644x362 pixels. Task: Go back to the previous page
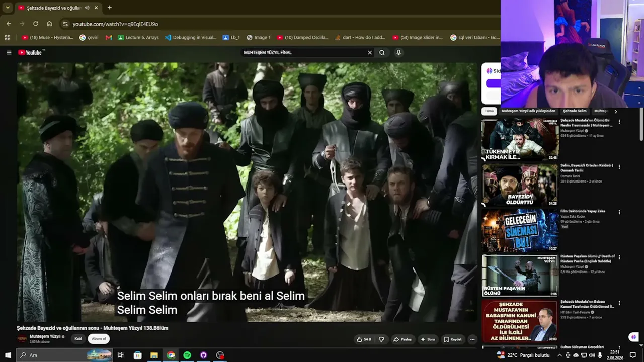[x=9, y=24]
